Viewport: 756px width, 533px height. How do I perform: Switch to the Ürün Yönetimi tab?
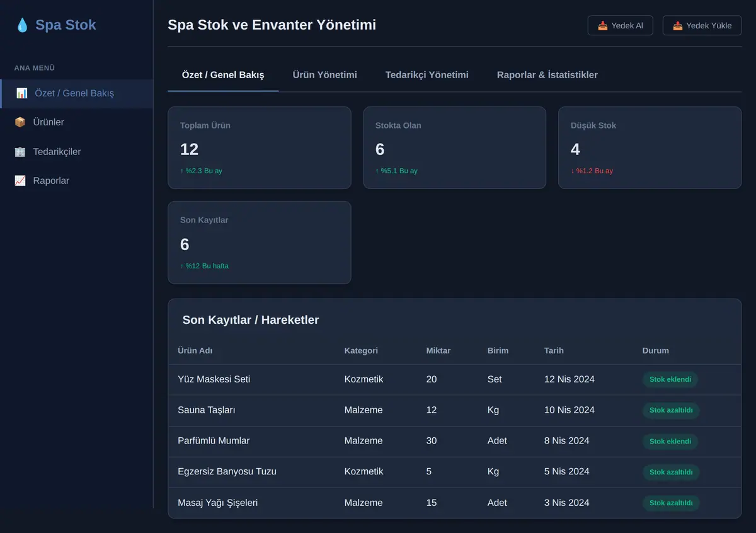point(324,75)
